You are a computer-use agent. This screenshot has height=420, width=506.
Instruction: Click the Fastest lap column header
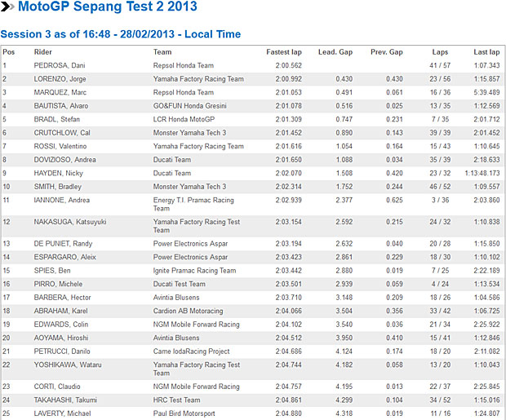[x=284, y=51]
